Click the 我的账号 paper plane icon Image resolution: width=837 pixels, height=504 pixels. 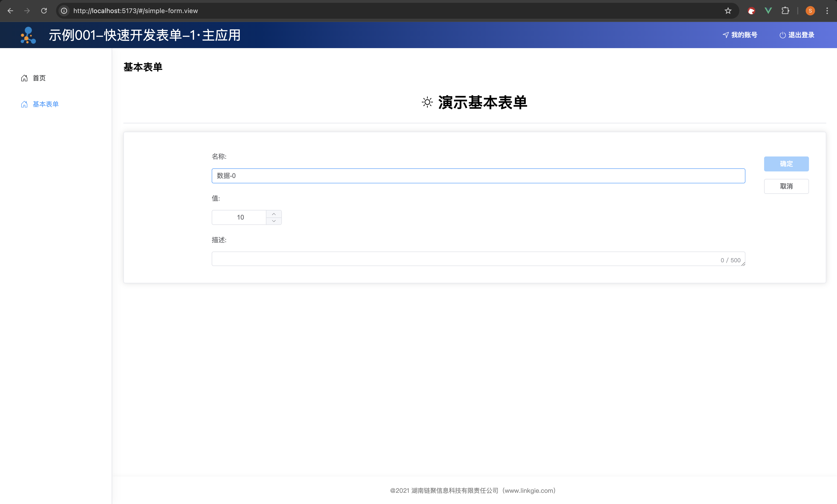726,35
